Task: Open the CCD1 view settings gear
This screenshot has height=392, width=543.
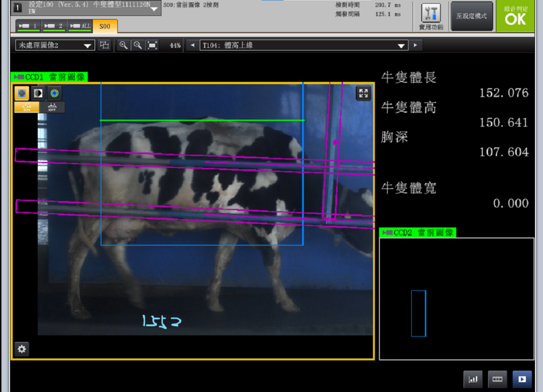Action: coord(22,349)
